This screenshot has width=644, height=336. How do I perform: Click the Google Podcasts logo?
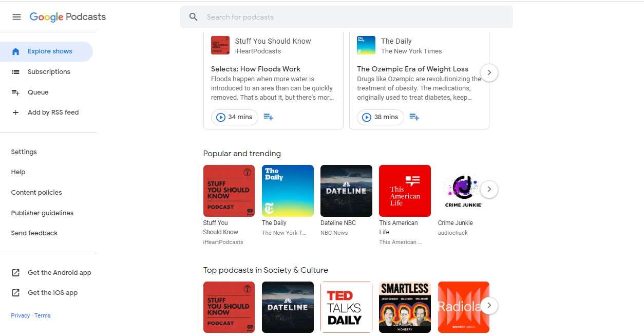(68, 17)
